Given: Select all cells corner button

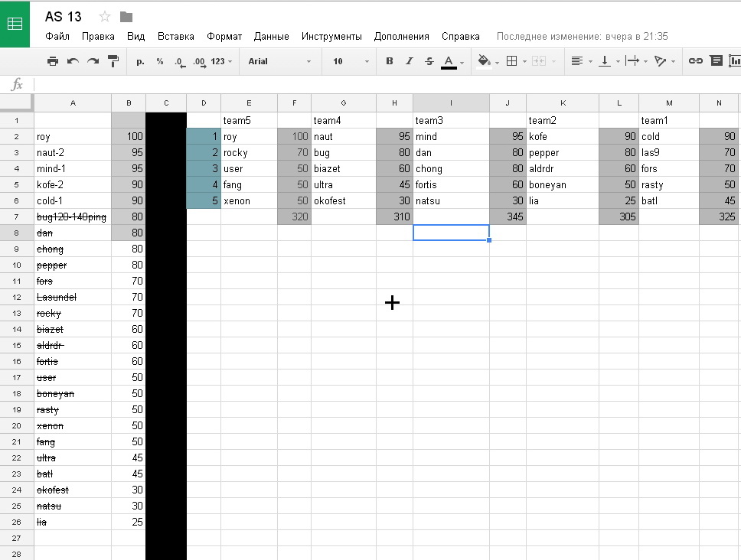Looking at the screenshot, I should 17,103.
